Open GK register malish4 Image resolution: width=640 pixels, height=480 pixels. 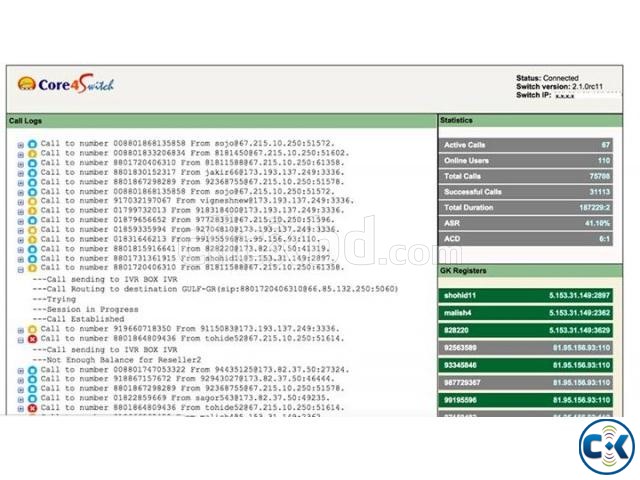[x=526, y=313]
